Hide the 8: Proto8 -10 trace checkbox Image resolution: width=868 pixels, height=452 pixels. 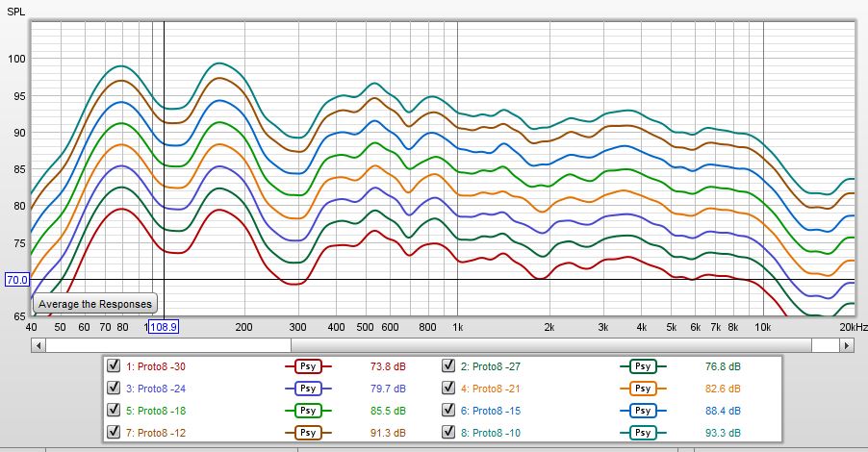[448, 432]
